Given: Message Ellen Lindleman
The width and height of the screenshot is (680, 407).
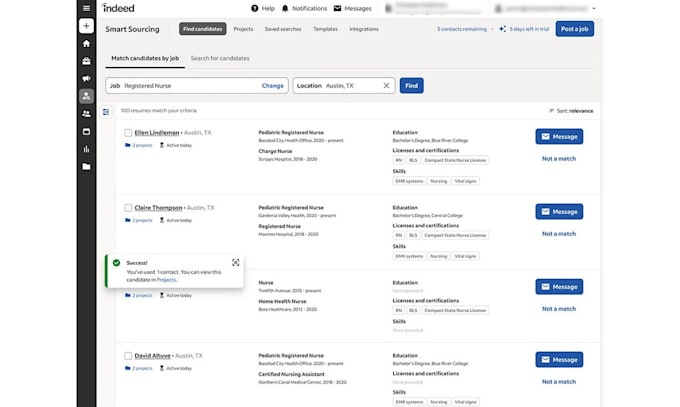Looking at the screenshot, I should click(x=559, y=137).
